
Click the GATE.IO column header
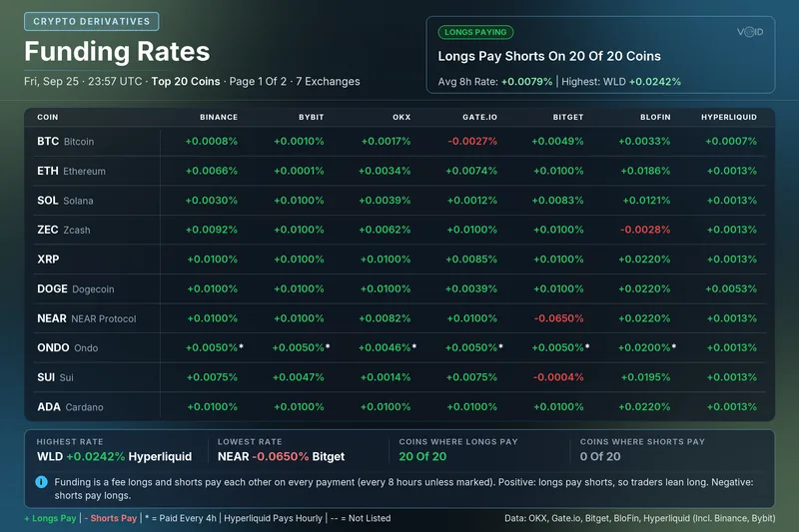[x=479, y=117]
